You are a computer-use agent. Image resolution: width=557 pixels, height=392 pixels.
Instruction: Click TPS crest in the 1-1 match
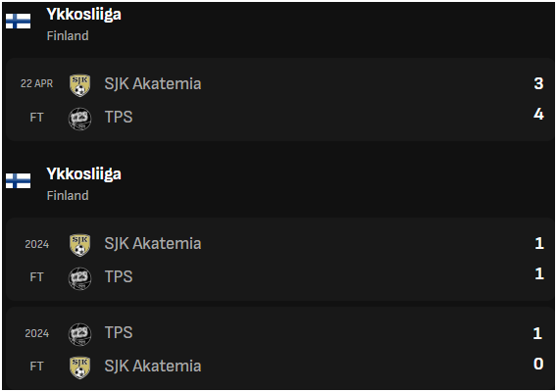point(80,278)
